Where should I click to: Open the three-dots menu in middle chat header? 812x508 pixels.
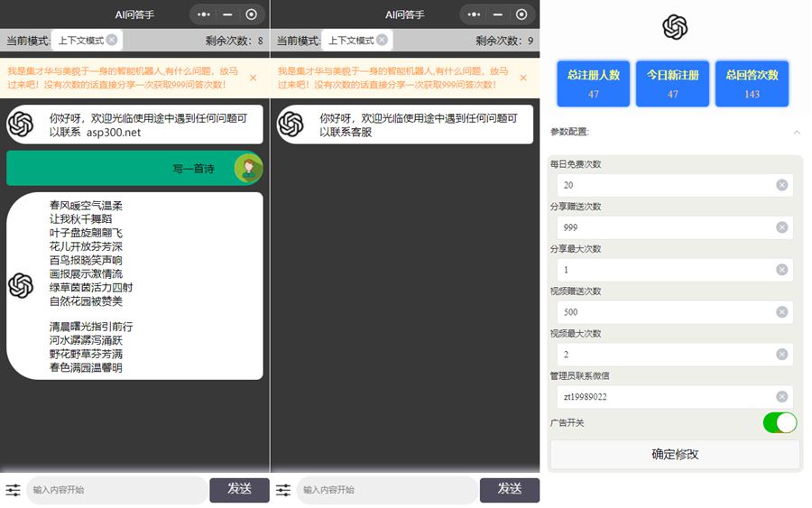[x=474, y=14]
